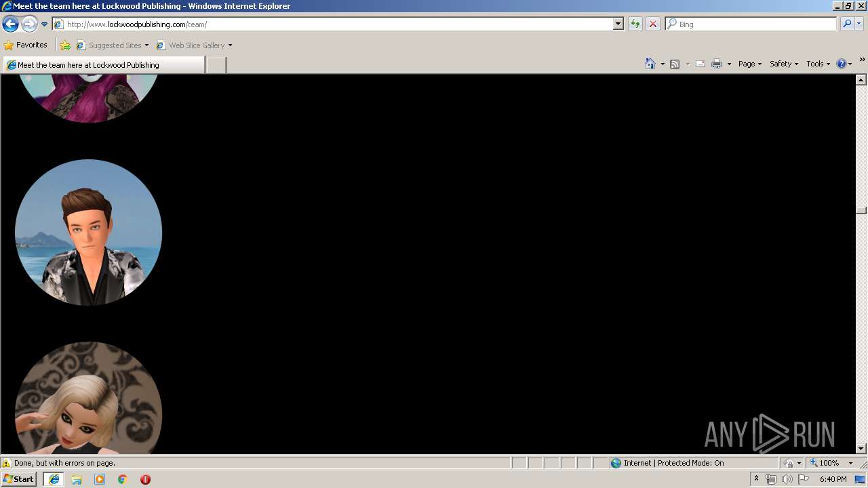The image size is (868, 488).
Task: Click the vertical scrollbar up arrow
Action: (x=861, y=80)
